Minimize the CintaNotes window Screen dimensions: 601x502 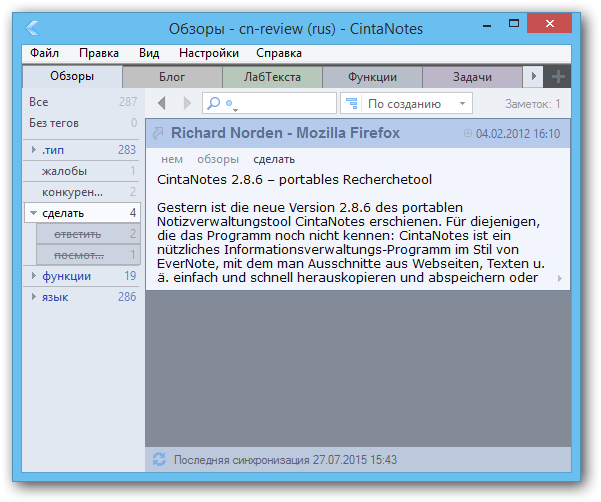(487, 25)
